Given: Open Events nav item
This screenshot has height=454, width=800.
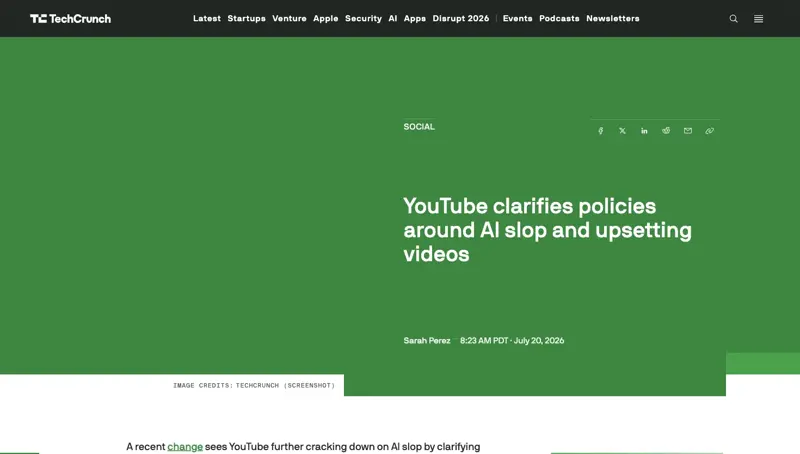Looking at the screenshot, I should click(x=517, y=18).
